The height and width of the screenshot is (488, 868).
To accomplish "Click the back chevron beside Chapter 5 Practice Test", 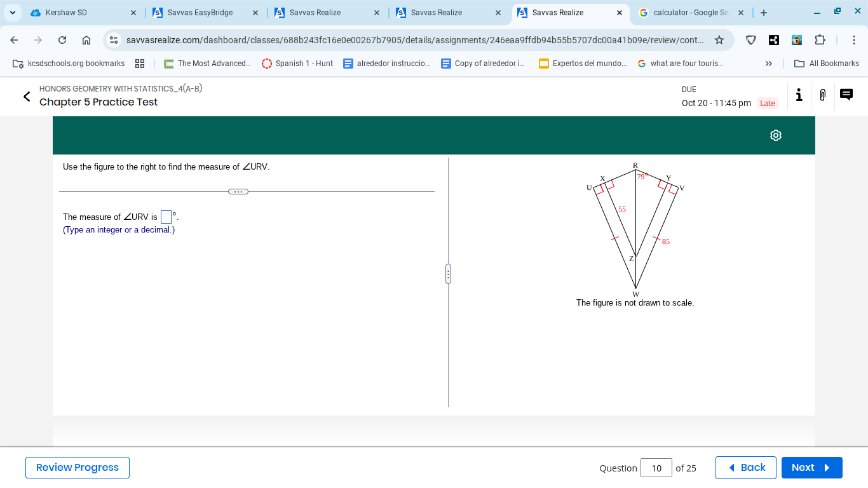I will tap(26, 96).
